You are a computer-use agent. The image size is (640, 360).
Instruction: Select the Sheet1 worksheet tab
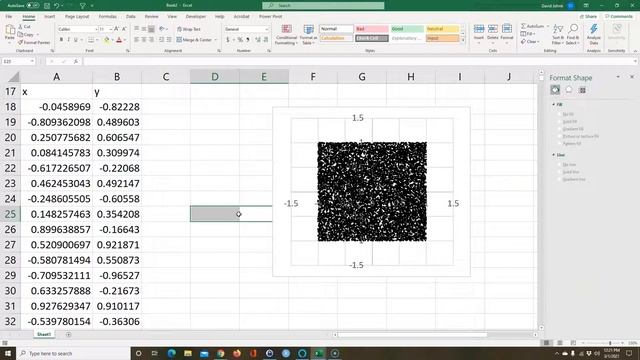(44, 334)
